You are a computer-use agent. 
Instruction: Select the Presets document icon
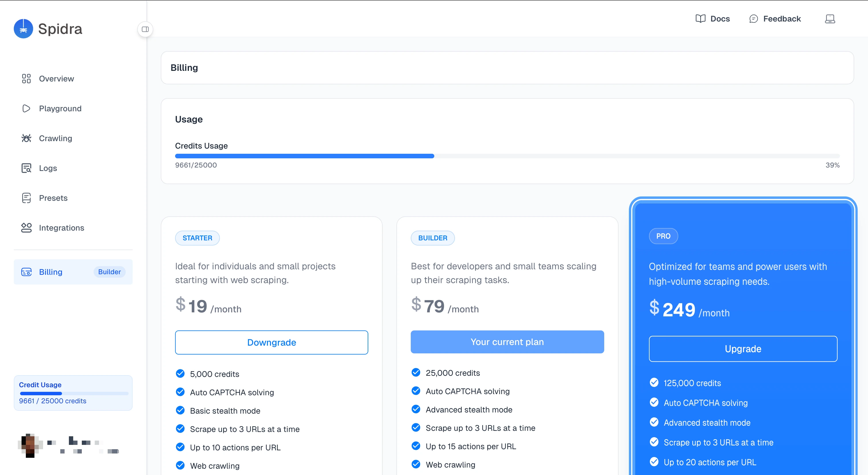[x=26, y=198]
